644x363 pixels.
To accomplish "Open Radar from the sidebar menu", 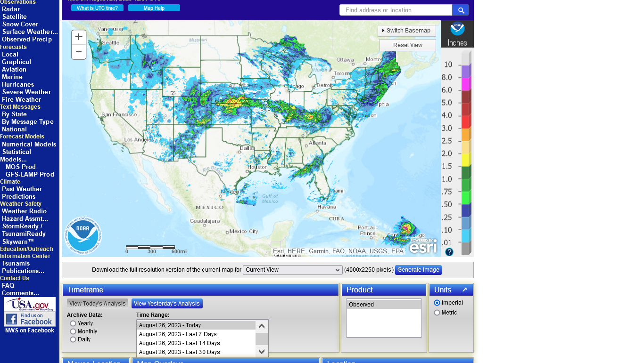I will coord(11,9).
